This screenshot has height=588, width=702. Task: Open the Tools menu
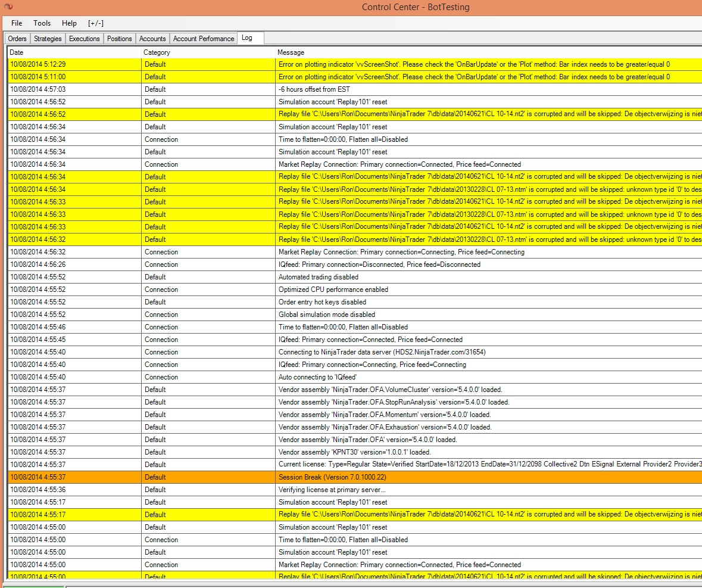[x=42, y=23]
